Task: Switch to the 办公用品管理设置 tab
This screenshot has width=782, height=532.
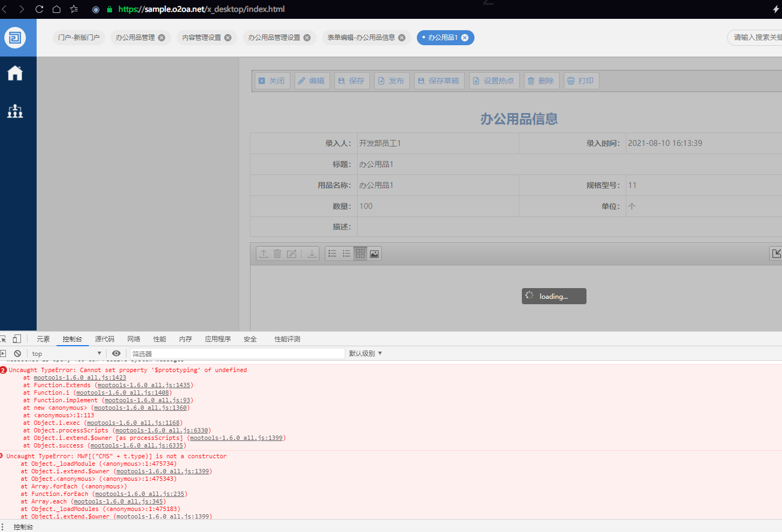Action: pyautogui.click(x=274, y=38)
